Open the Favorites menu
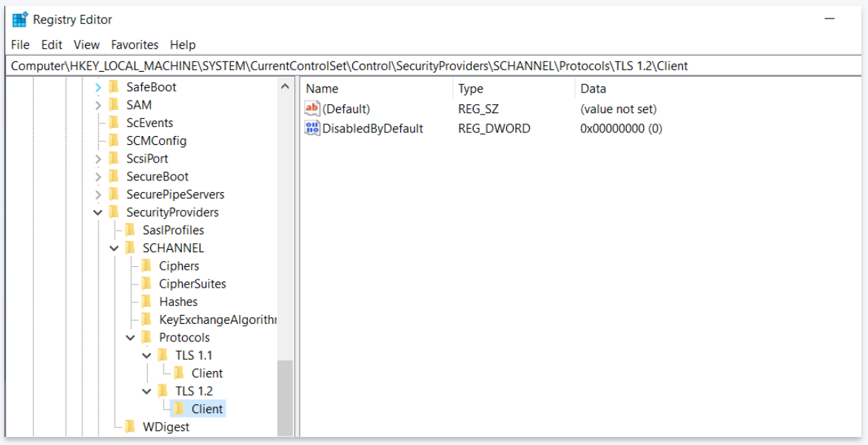This screenshot has width=868, height=445. tap(135, 44)
